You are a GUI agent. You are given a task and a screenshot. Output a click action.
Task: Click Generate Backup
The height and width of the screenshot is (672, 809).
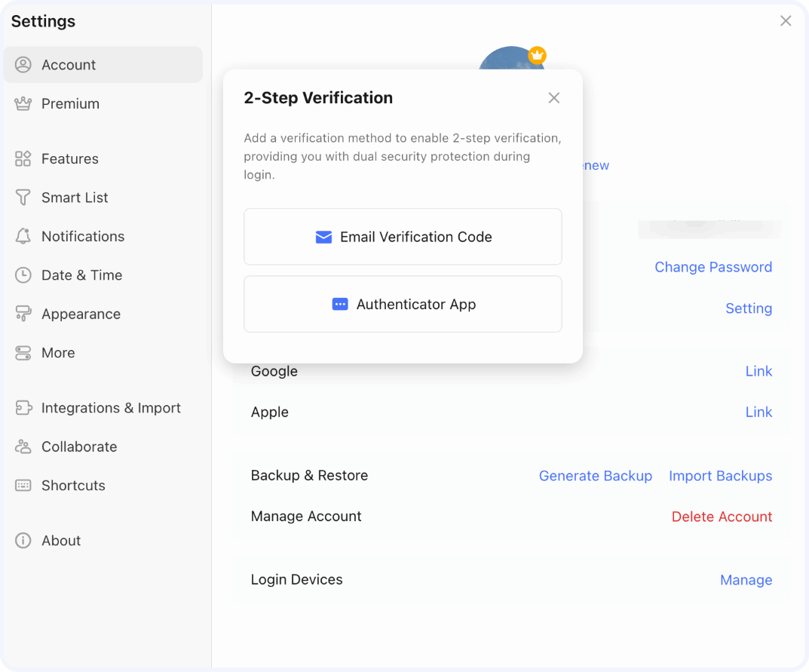coord(596,476)
